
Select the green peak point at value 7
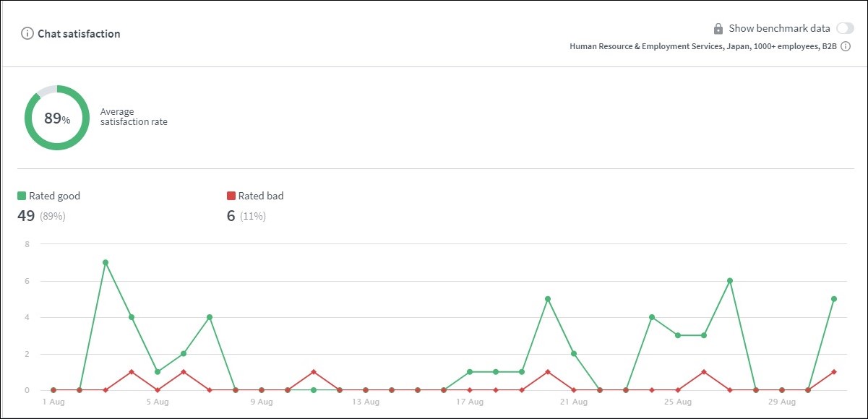click(106, 262)
